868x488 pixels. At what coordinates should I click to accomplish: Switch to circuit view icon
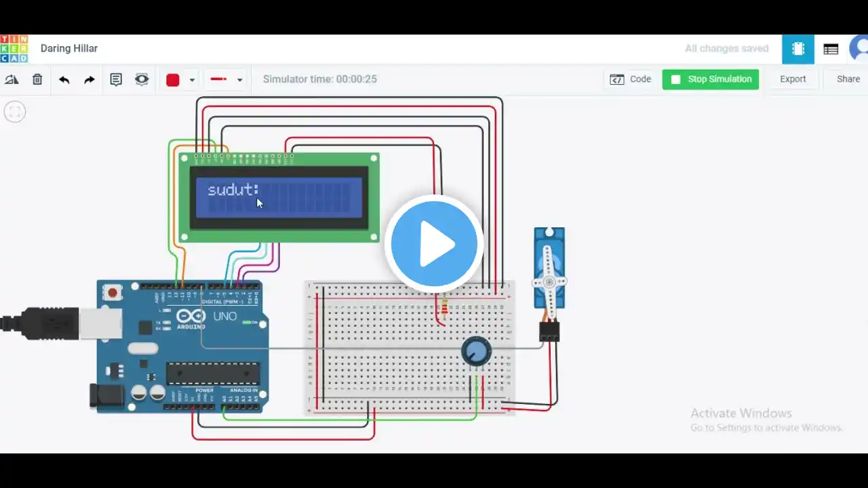pos(798,49)
